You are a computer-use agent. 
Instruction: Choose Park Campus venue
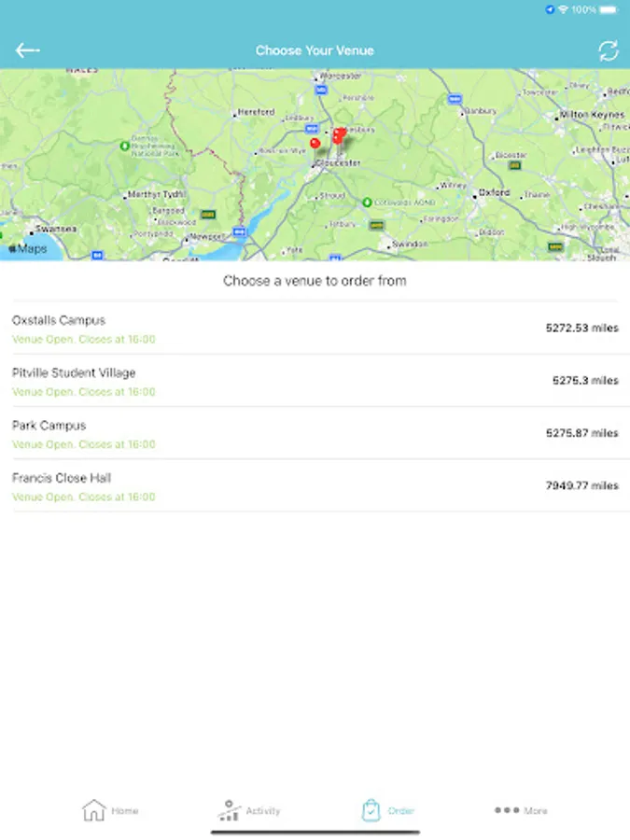pyautogui.click(x=315, y=433)
